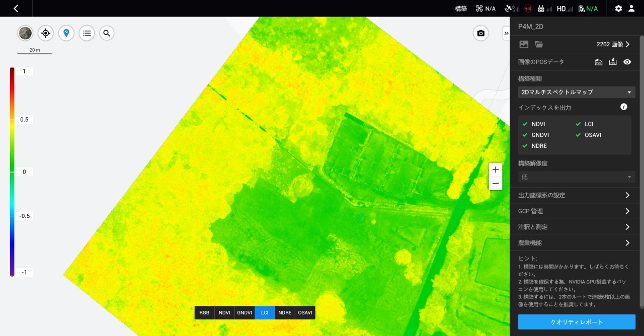Viewport: 644px width, 336px height.
Task: Toggle the OSAVI index checkbox
Action: pos(579,135)
